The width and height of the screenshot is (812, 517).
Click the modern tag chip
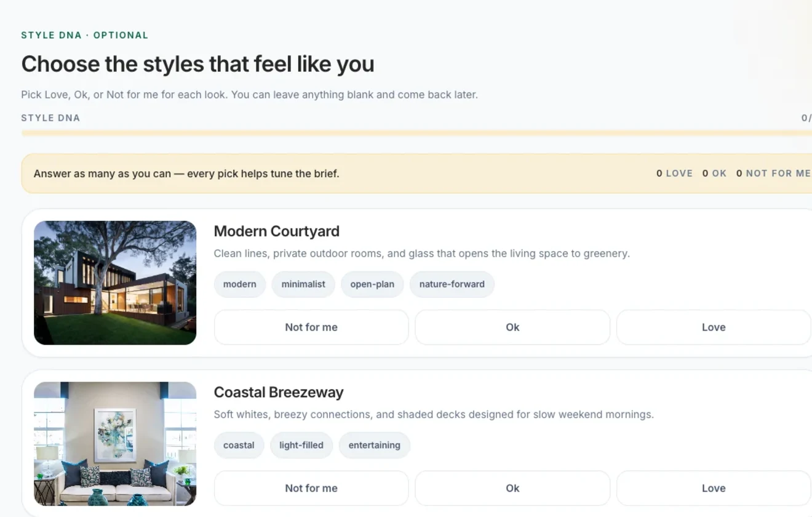240,284
